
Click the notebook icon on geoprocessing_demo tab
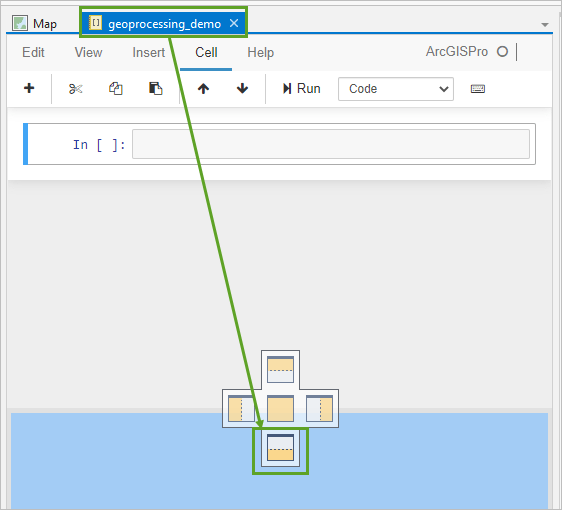pyautogui.click(x=96, y=23)
